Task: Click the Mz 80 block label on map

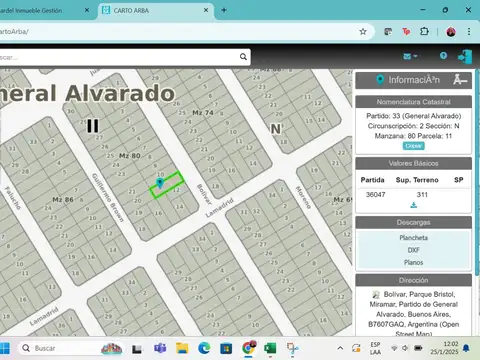Action: pos(130,156)
